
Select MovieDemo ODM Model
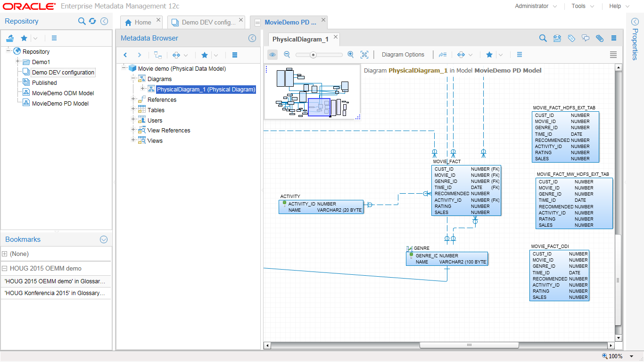point(63,93)
